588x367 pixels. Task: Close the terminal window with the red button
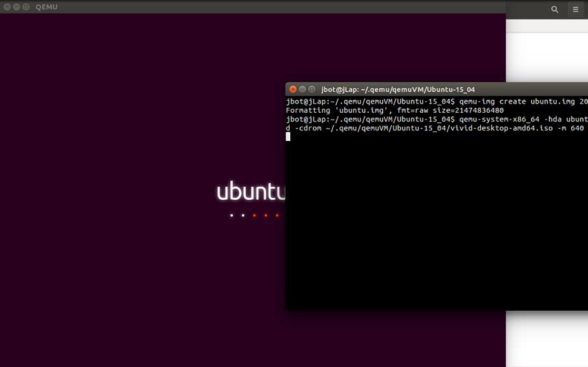pyautogui.click(x=293, y=89)
